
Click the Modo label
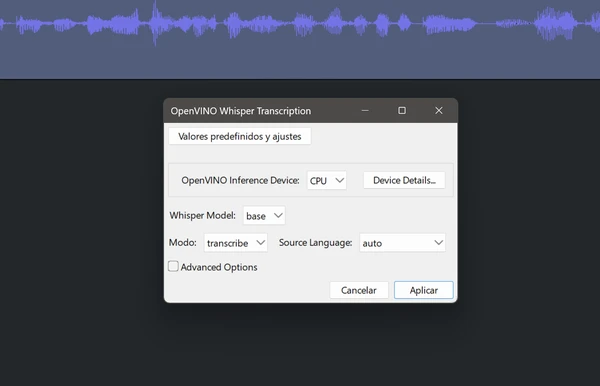click(183, 243)
